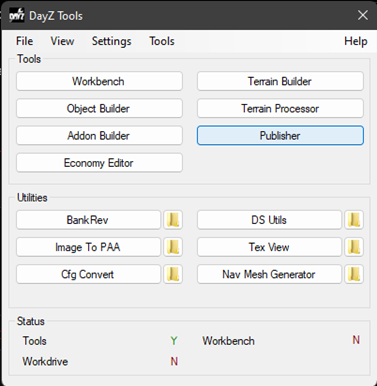Open BankRev folder icon
The image size is (377, 386).
pos(173,220)
